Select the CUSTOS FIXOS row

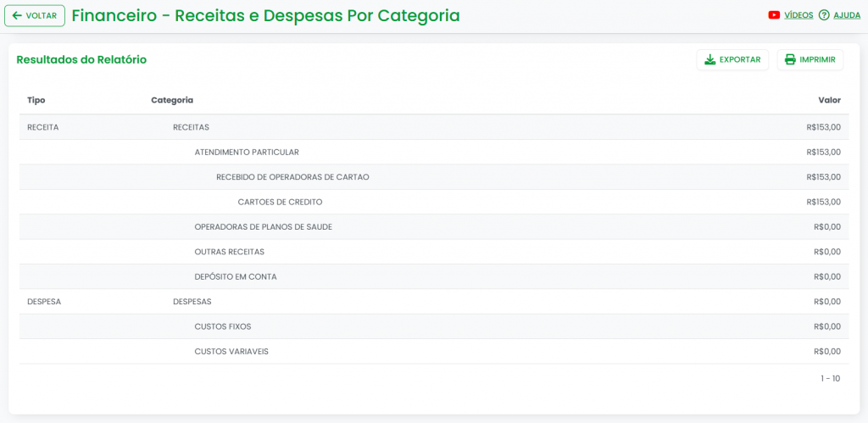pyautogui.click(x=223, y=326)
